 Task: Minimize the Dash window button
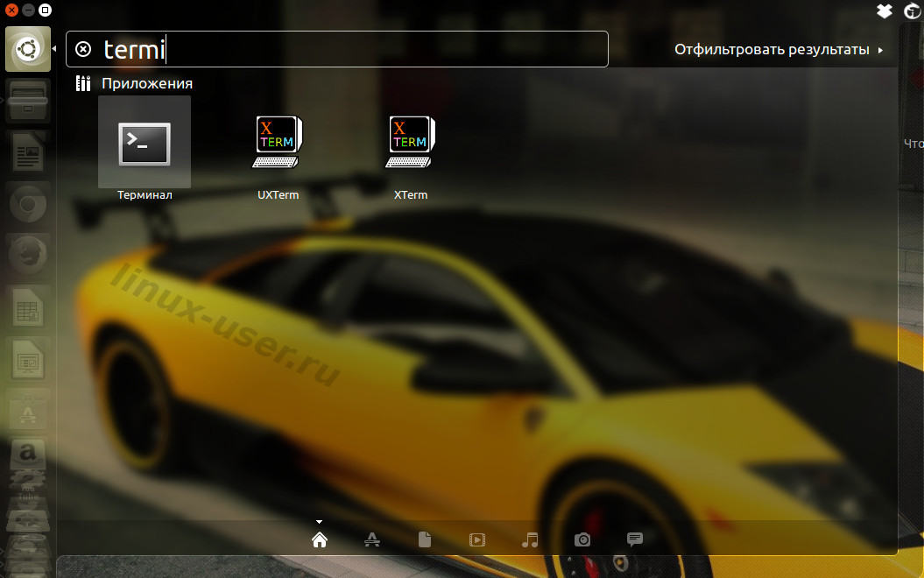click(x=28, y=10)
